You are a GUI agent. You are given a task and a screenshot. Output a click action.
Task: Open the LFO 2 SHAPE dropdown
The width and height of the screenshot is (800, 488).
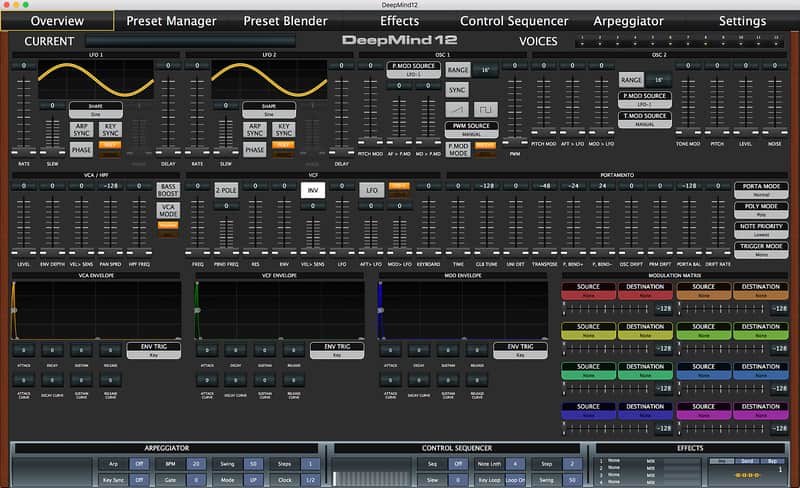pos(269,110)
